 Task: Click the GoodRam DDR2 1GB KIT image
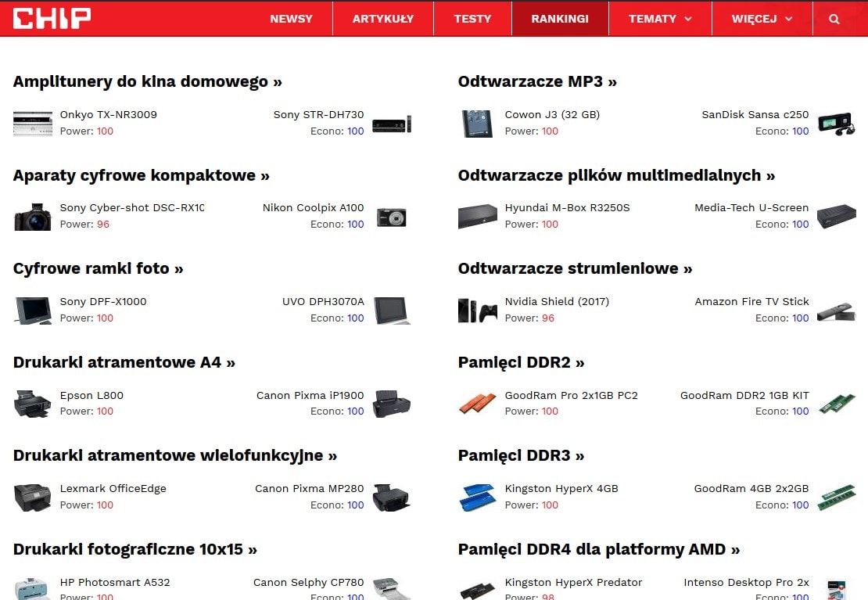[x=837, y=404]
